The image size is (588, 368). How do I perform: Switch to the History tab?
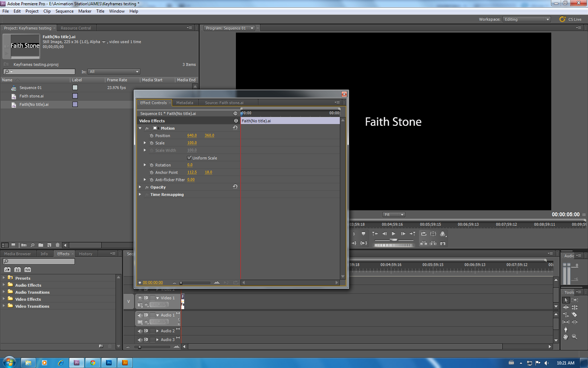(x=85, y=254)
